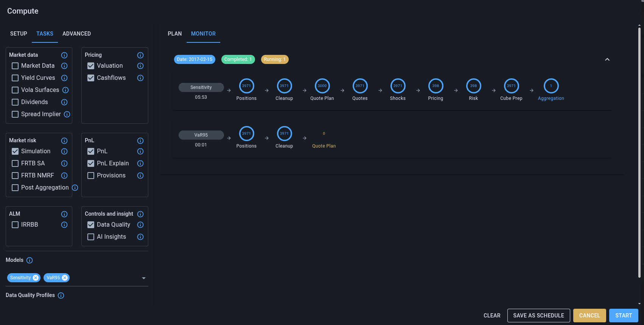Remove the VaR95 model chip
This screenshot has height=325, width=644.
65,278
